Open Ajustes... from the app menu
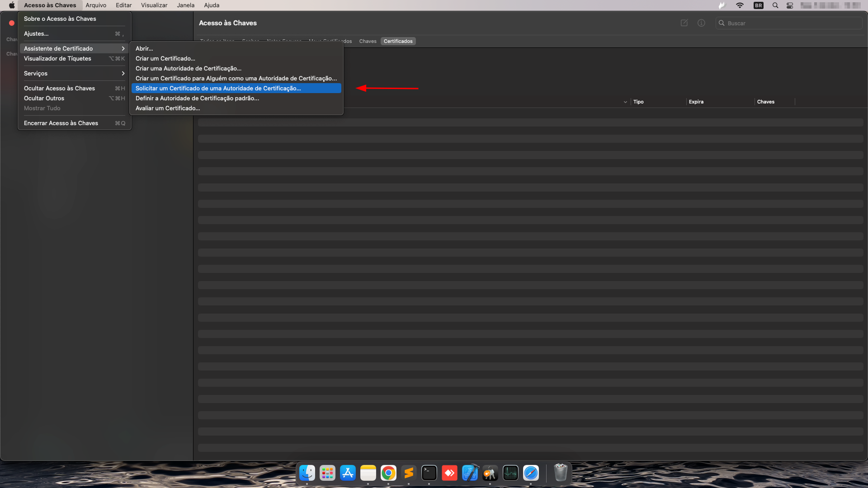This screenshot has height=488, width=868. tap(75, 33)
